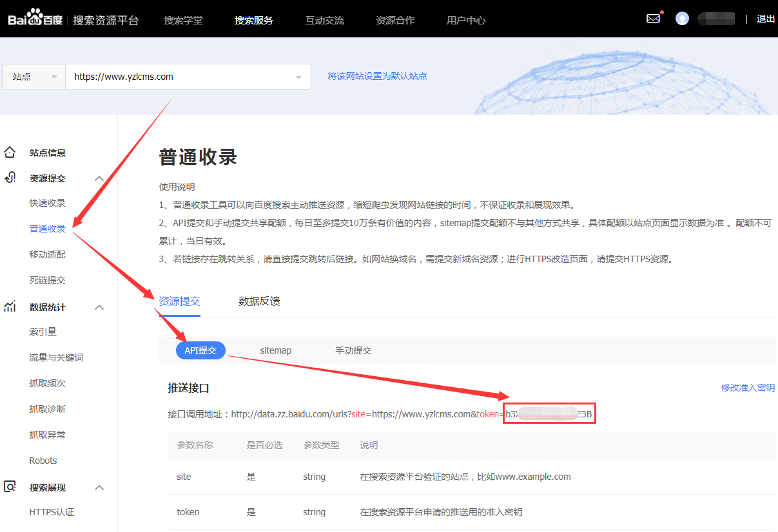
Task: Click the 推送接口 heading
Action: click(189, 388)
